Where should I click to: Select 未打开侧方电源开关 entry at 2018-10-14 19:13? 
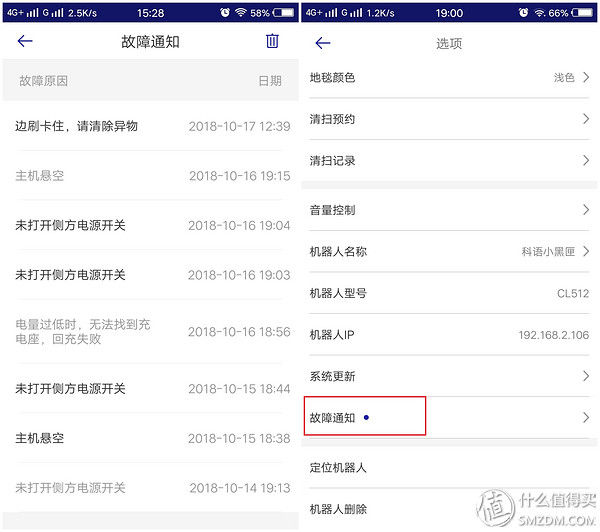click(x=150, y=488)
